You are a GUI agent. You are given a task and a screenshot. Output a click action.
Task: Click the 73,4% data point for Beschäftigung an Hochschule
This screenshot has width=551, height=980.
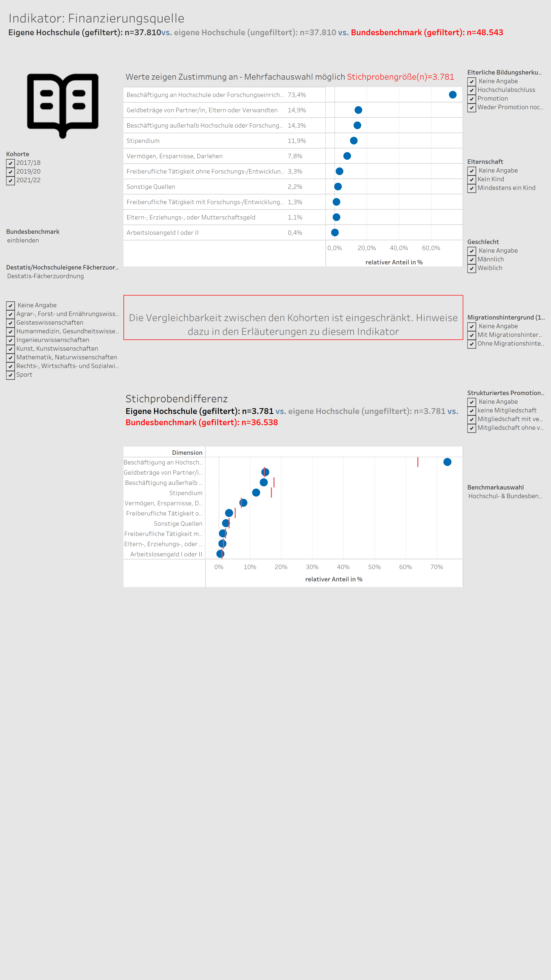[x=453, y=95]
